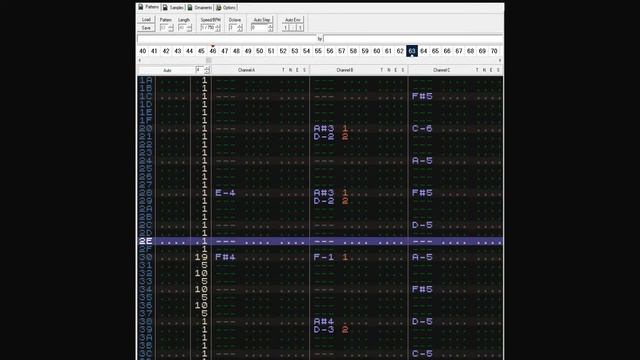Viewport: 640px width, 360px height.
Task: Toggle samples (S) on Channel A
Action: [304, 70]
